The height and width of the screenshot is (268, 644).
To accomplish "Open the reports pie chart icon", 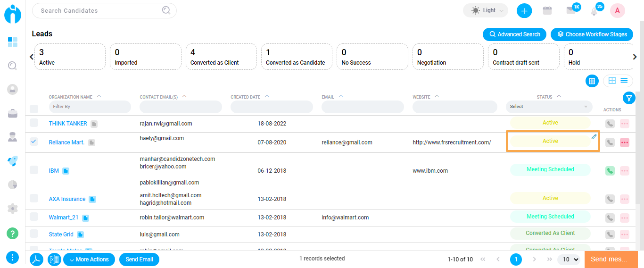I will (x=13, y=184).
